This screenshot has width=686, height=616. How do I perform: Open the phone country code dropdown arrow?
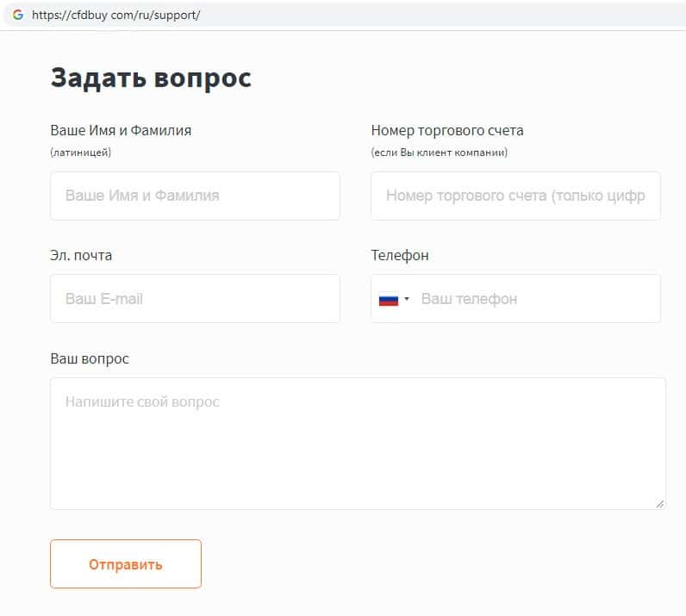pos(407,299)
